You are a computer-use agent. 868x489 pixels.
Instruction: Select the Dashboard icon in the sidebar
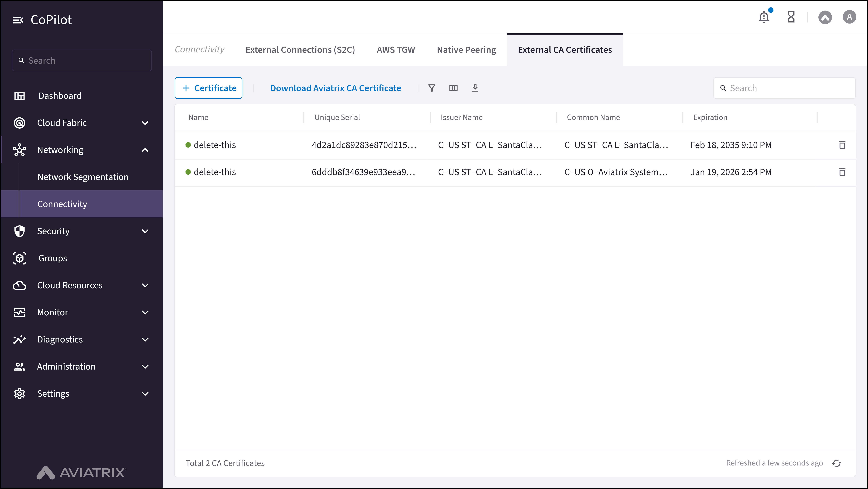point(20,96)
